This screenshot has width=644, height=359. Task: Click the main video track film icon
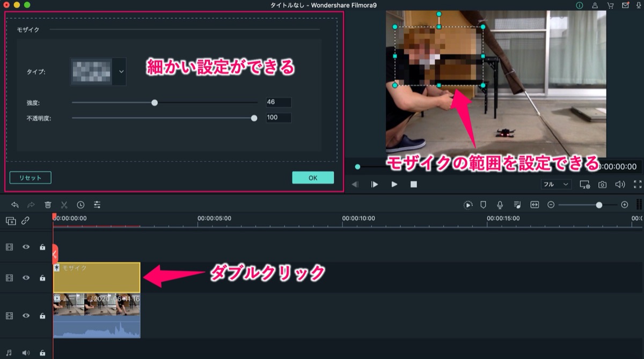tap(9, 316)
